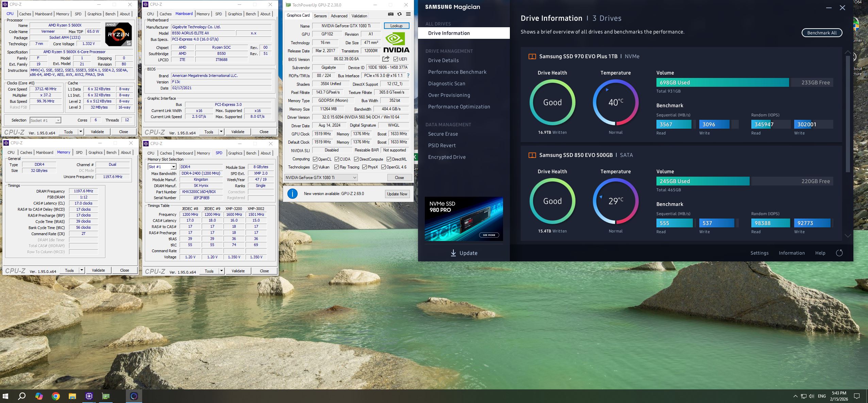Click the BIOS export share icon
Screen dimensions: 868x403
(x=386, y=59)
